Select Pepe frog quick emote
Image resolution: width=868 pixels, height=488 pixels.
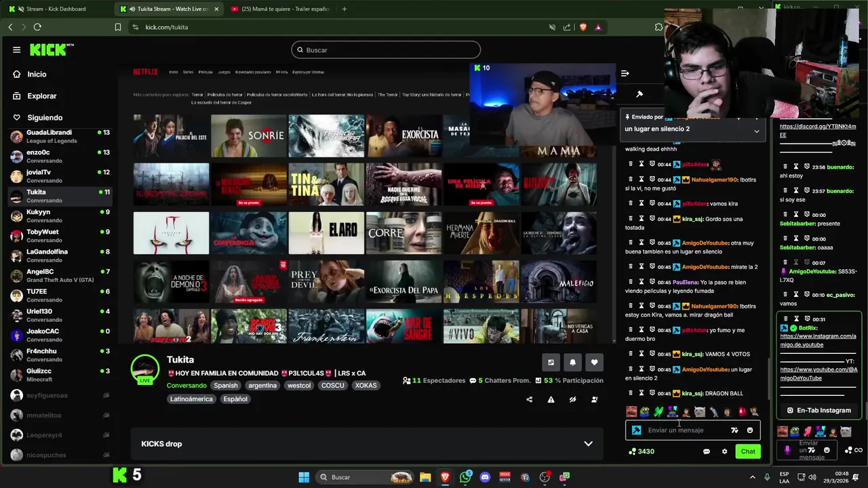click(x=645, y=412)
